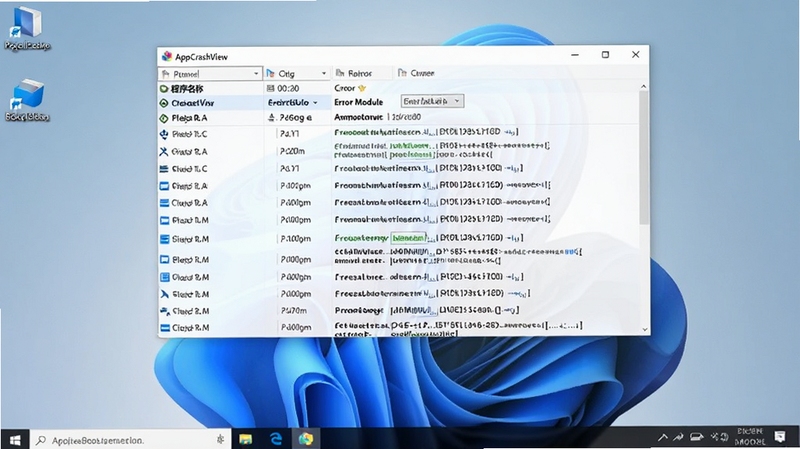
Task: Click the scrollbar down arrow in the list
Action: [x=644, y=330]
